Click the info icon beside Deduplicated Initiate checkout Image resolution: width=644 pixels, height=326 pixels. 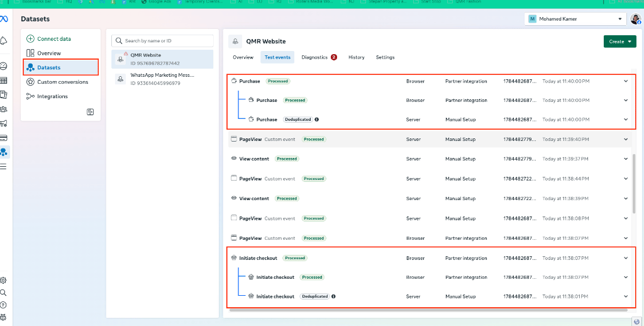[333, 296]
